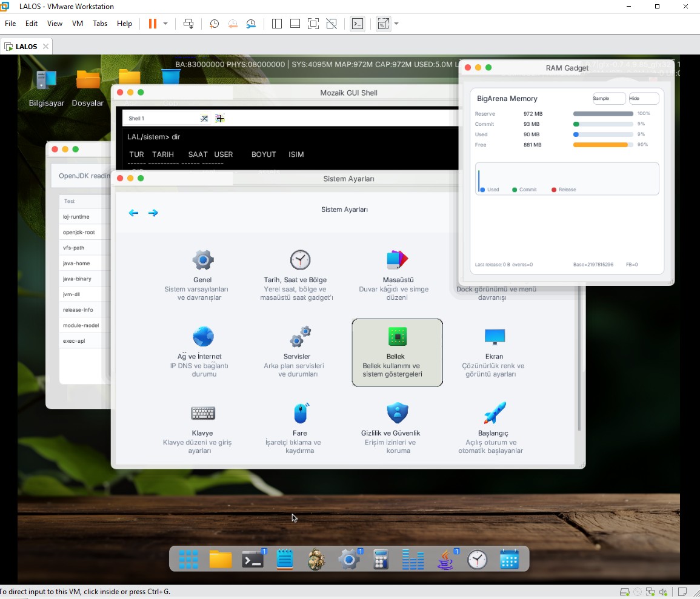700x599 pixels.
Task: Open the Servisler settings icon
Action: (x=300, y=336)
